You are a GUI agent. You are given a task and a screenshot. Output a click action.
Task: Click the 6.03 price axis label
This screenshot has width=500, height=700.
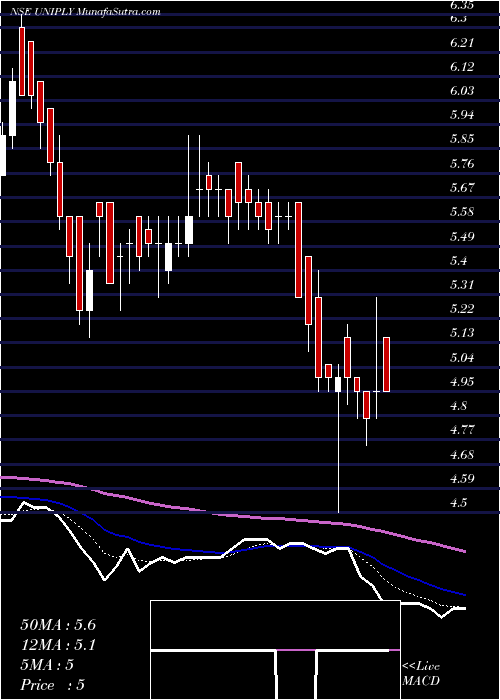[462, 91]
